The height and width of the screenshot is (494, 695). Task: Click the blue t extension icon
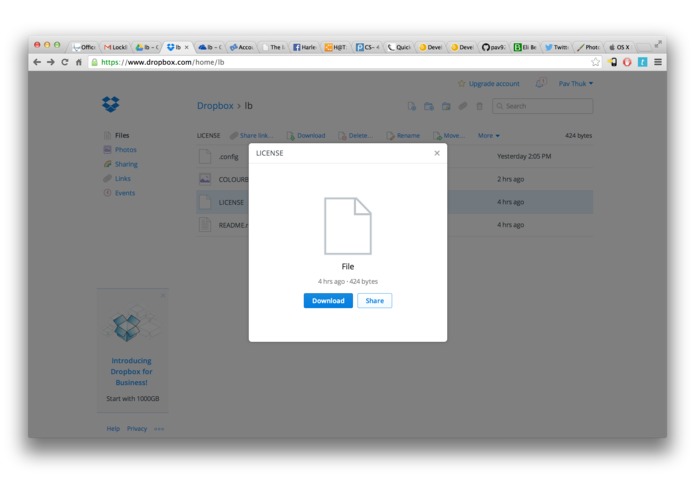643,62
